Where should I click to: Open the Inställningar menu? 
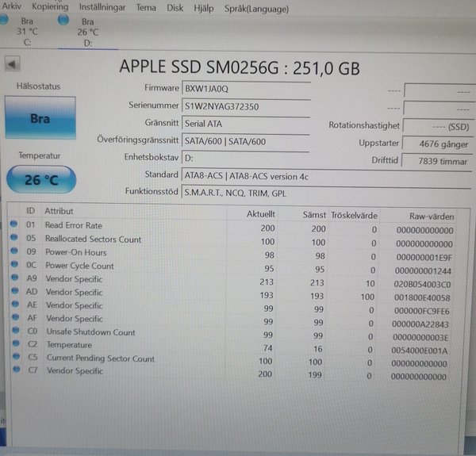[102, 7]
